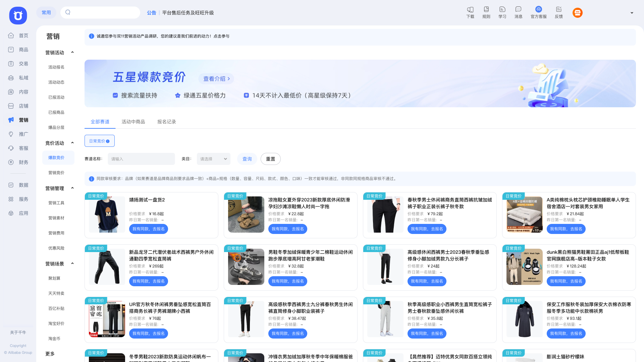
Task: Switch to the 全部赛道 tab
Action: point(100,122)
